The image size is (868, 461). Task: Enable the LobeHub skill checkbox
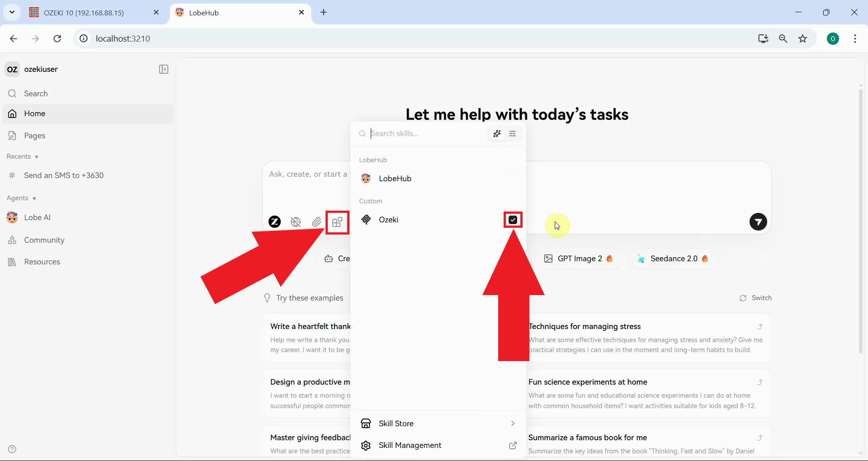coord(513,179)
